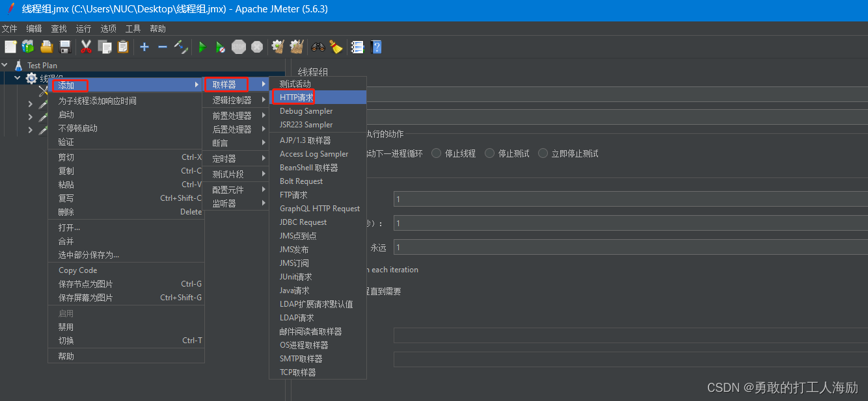
Task: Open the Templates toolbar icon
Action: click(28, 47)
